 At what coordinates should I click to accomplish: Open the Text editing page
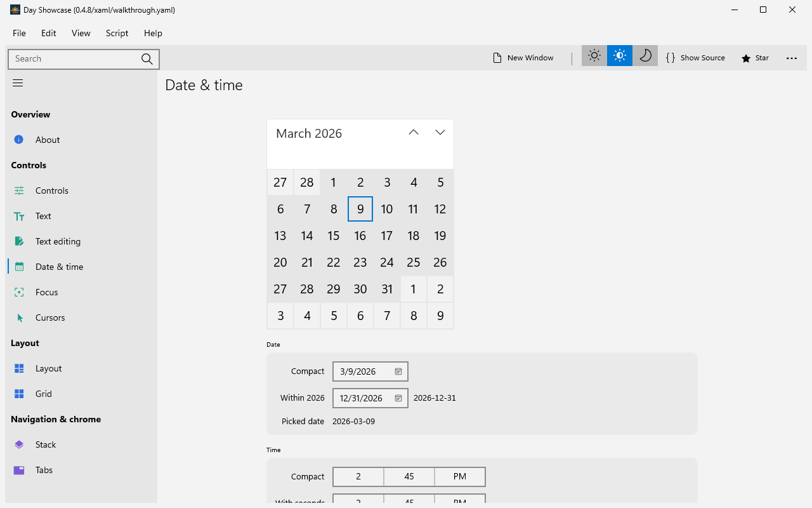click(x=81, y=241)
